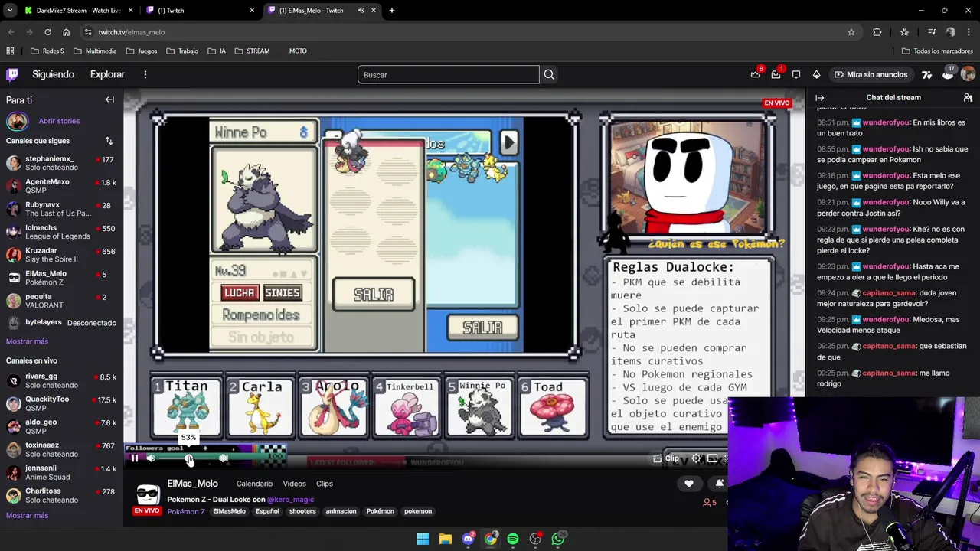Bookmark this page star icon
Viewport: 980px width, 551px height.
(x=851, y=32)
